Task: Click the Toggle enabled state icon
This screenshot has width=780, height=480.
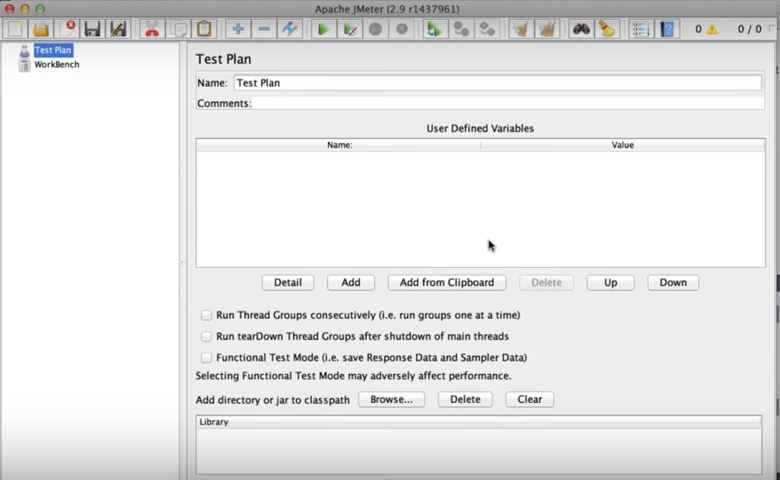Action: [x=290, y=29]
